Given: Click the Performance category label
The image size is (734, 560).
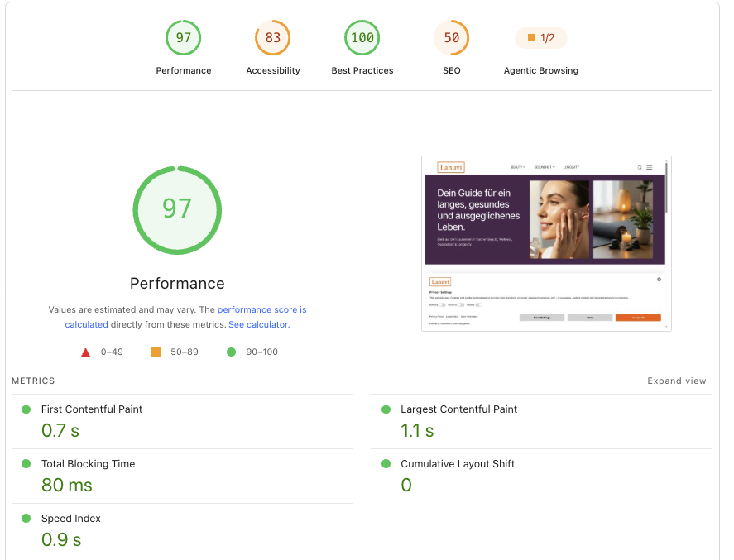Looking at the screenshot, I should click(184, 70).
